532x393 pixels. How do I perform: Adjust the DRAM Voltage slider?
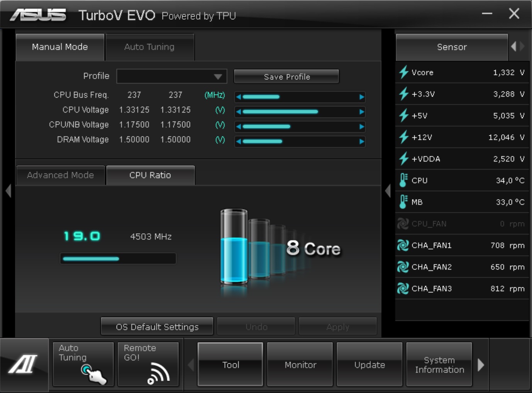pos(300,142)
